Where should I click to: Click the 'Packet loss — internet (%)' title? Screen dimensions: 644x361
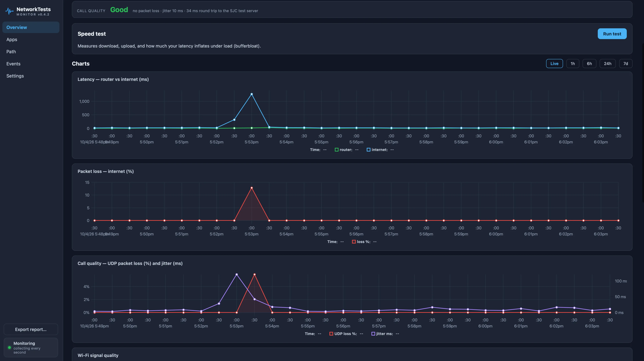point(105,171)
